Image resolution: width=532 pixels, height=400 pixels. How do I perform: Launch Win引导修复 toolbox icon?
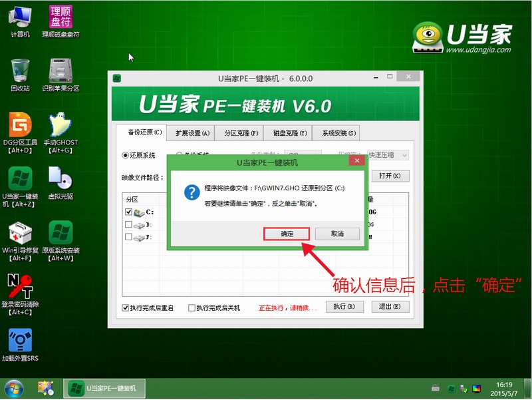tap(20, 241)
